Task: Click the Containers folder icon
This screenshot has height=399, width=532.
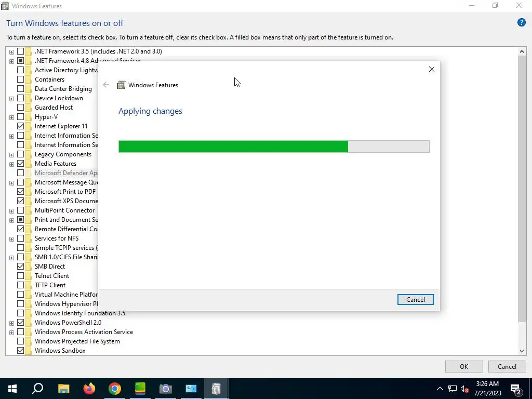Action: tap(29, 79)
